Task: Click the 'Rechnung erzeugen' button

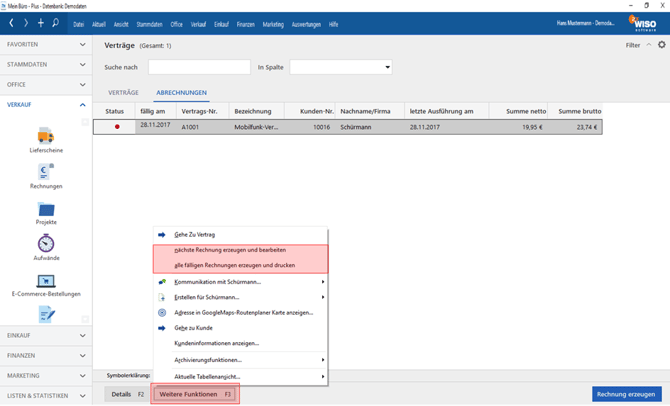Action: 626,394
